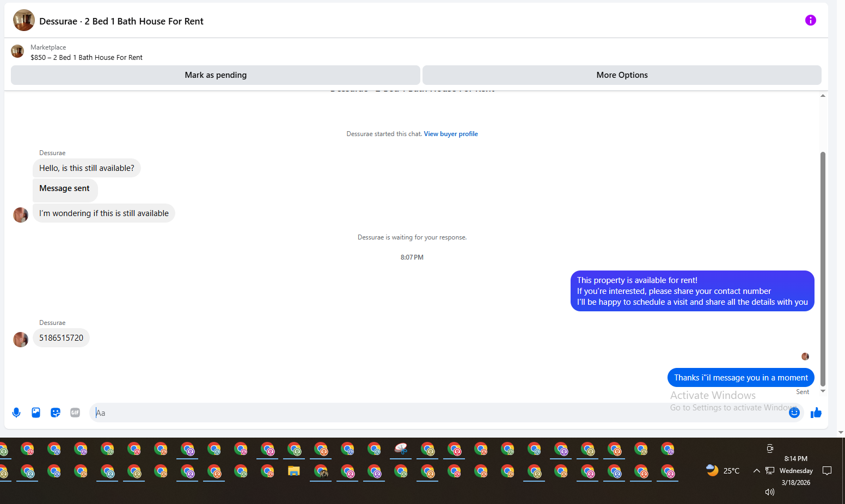Click chat scrollbar up arrow

[x=823, y=96]
